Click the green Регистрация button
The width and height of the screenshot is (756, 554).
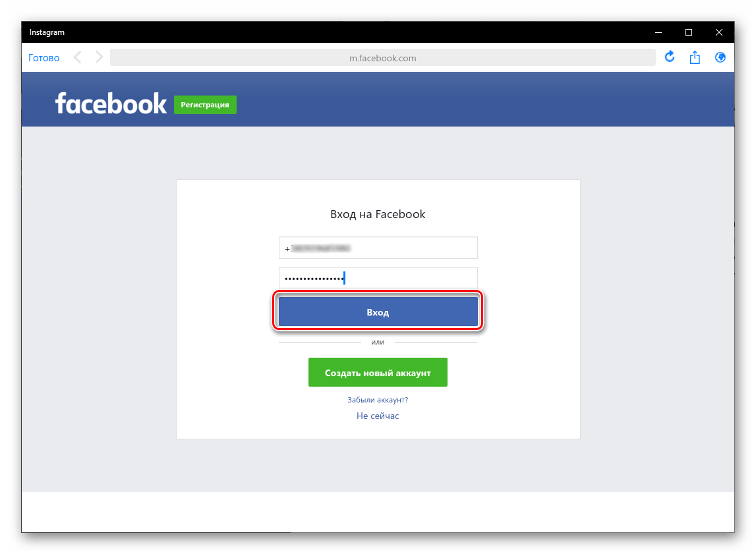tap(205, 105)
